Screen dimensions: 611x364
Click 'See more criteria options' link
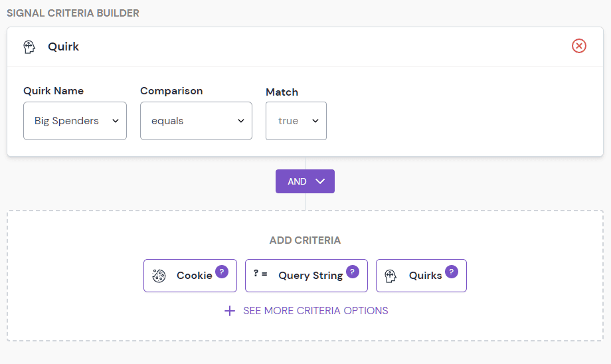(x=315, y=311)
